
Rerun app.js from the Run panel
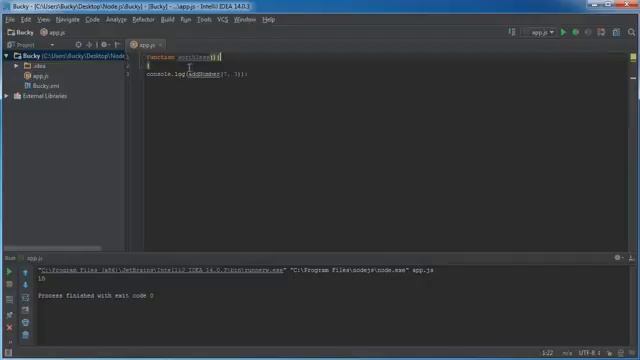tap(9, 271)
